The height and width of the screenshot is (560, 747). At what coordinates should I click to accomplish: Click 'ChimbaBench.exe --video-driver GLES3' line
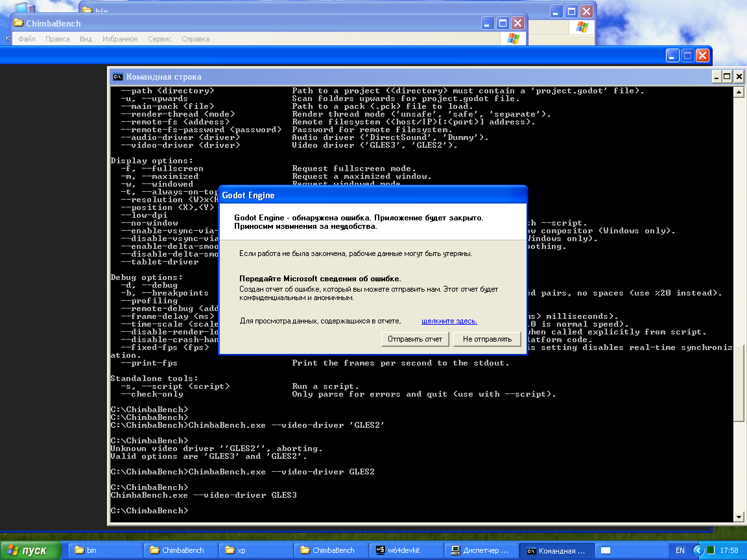pyautogui.click(x=204, y=495)
